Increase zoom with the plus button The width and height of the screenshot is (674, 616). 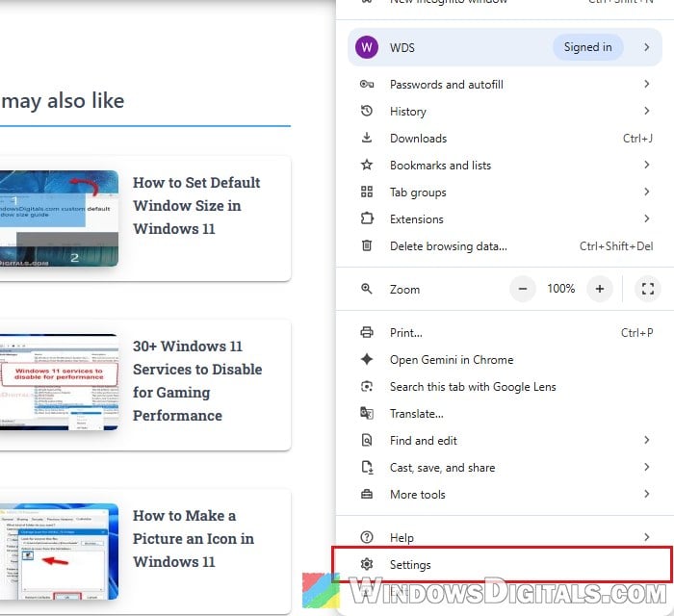click(600, 289)
